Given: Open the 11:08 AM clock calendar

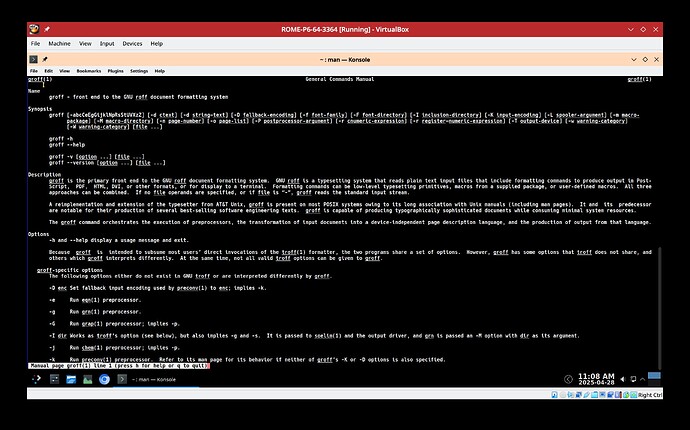Looking at the screenshot, I should [596, 379].
